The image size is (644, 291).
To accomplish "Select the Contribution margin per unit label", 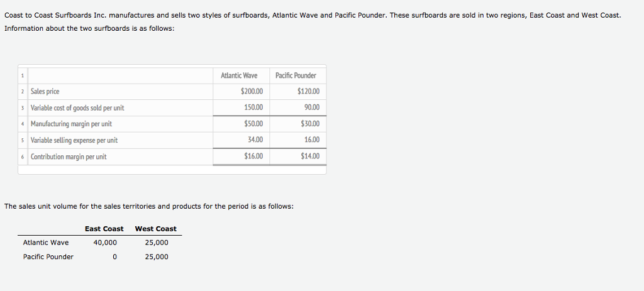I will tap(69, 156).
